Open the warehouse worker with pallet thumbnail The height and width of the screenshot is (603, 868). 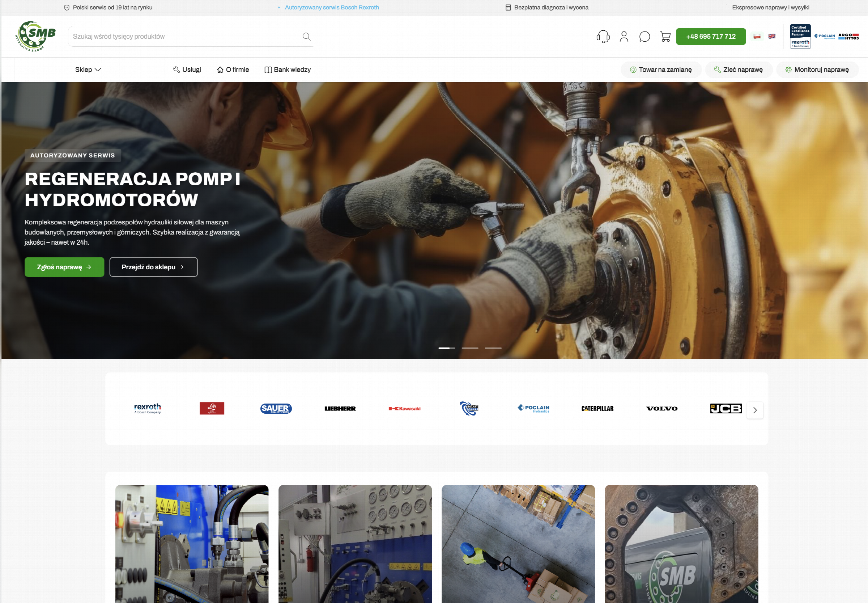coord(518,544)
